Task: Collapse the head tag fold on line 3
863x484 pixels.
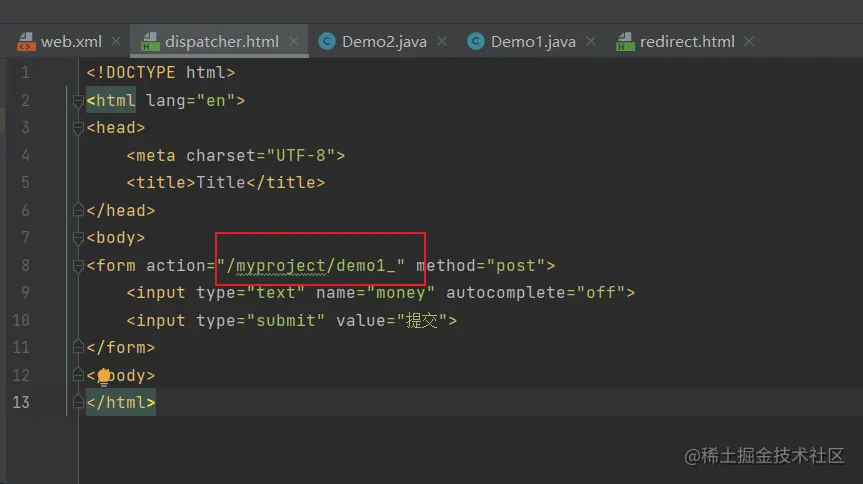Action: click(x=78, y=128)
